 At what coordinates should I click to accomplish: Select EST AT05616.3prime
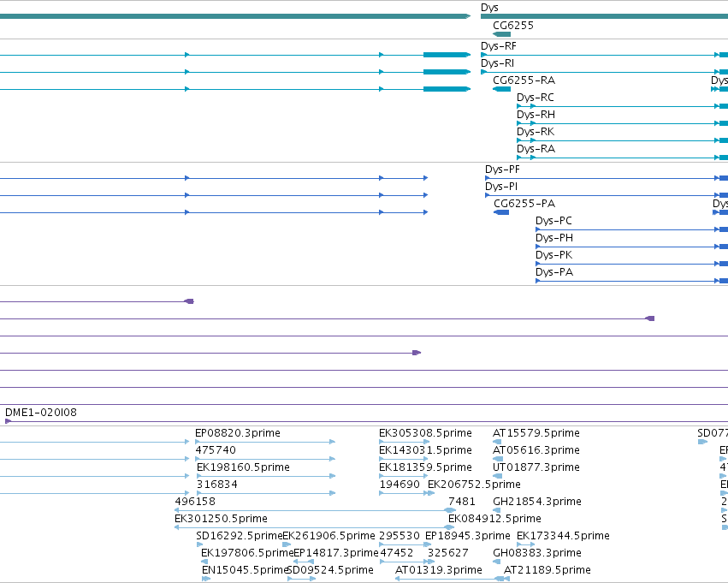pyautogui.click(x=536, y=450)
